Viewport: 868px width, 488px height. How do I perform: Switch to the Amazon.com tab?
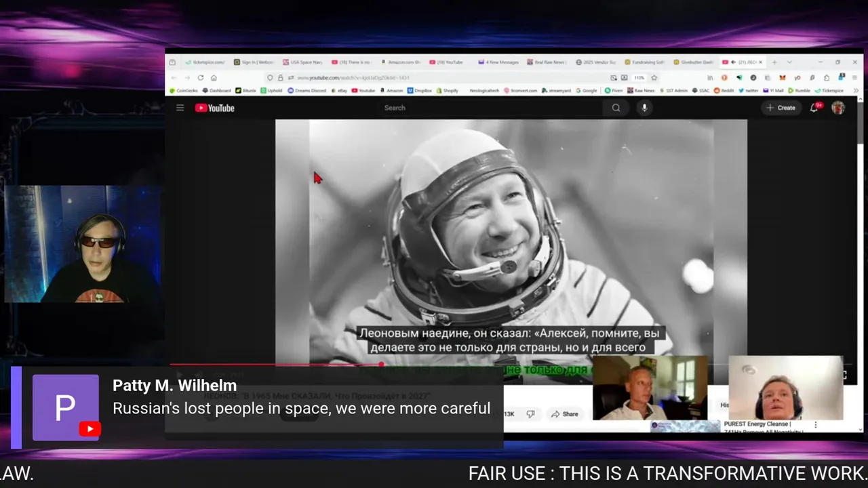point(401,62)
